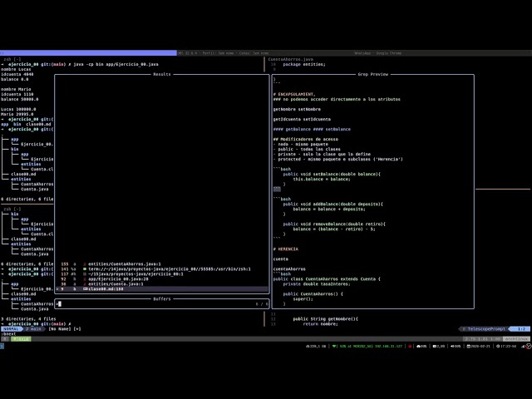Switch to the zsh terminal tab
The width and height of the screenshot is (532, 399).
12,59
